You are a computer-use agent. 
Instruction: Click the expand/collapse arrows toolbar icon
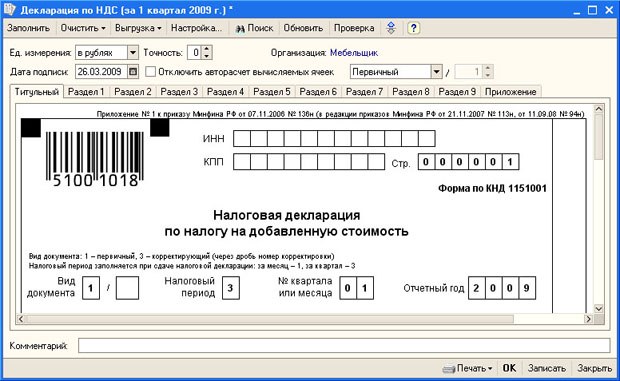(391, 28)
